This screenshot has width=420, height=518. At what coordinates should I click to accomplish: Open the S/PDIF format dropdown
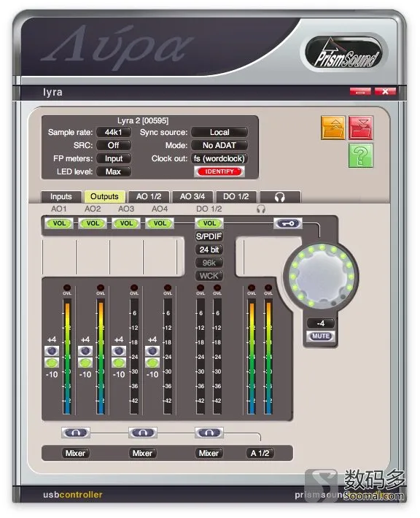click(x=209, y=236)
